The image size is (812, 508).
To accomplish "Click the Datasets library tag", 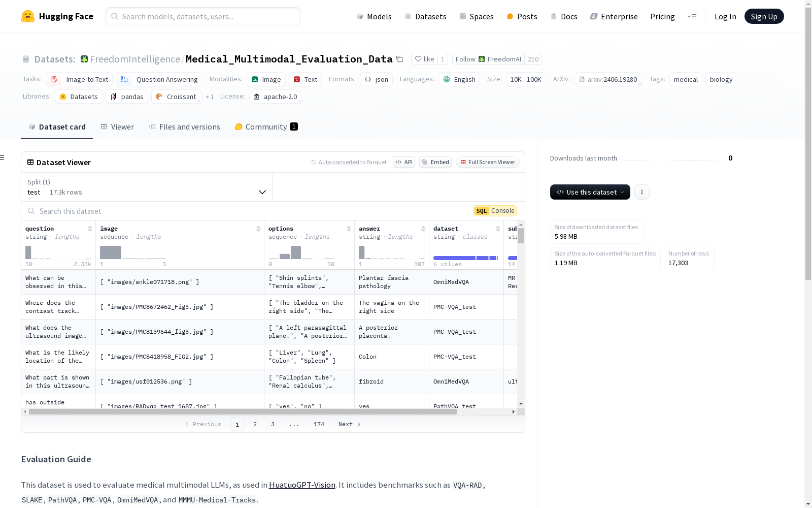I will click(x=79, y=97).
